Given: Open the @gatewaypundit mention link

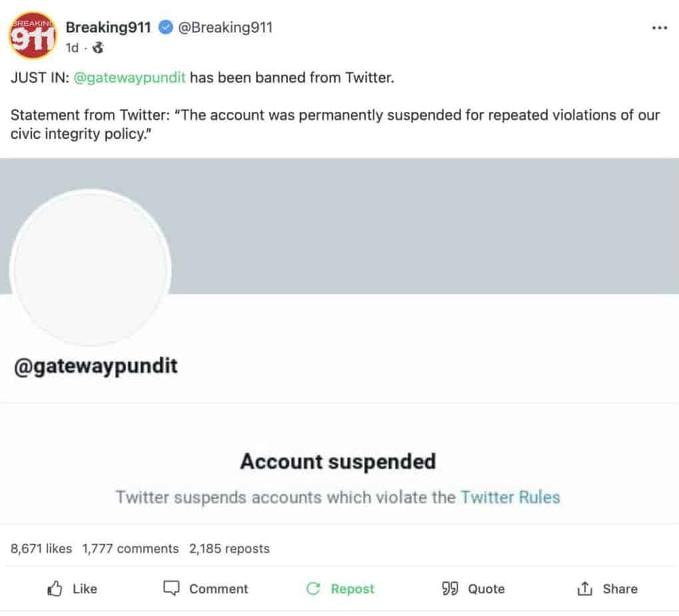Looking at the screenshot, I should click(129, 78).
